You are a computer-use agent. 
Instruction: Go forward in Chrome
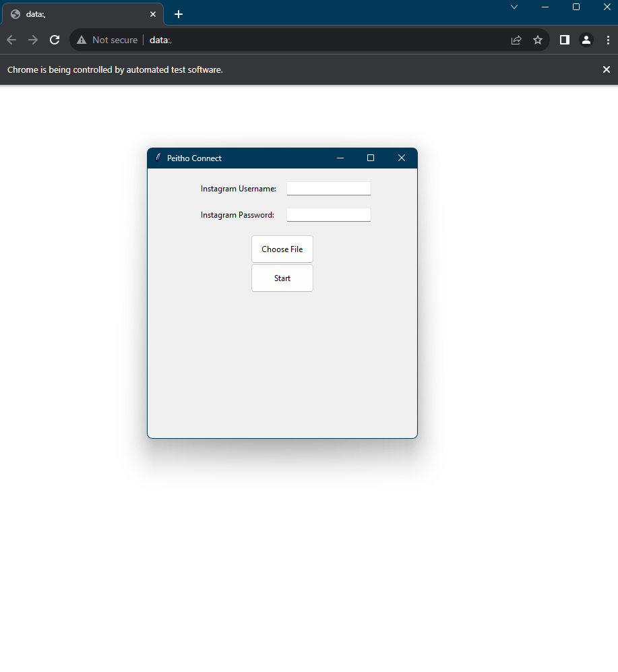[33, 40]
